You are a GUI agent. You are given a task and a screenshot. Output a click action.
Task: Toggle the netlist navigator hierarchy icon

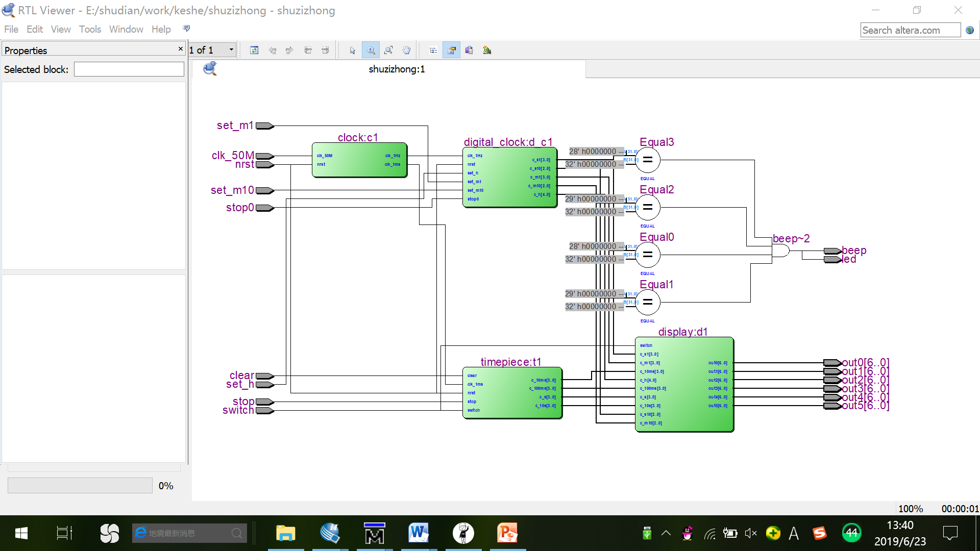click(433, 50)
